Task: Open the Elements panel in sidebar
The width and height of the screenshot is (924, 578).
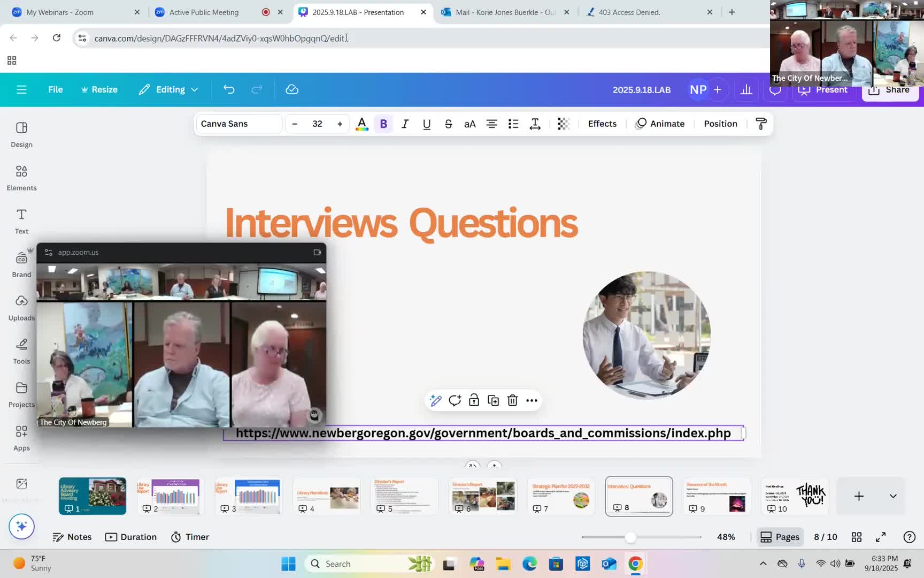Action: tap(21, 178)
